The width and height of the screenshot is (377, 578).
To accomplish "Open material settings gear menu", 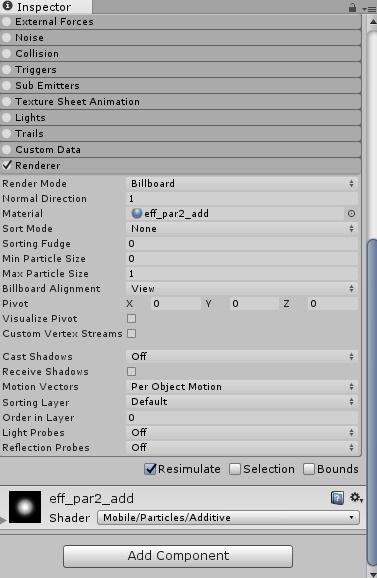I will [x=356, y=498].
